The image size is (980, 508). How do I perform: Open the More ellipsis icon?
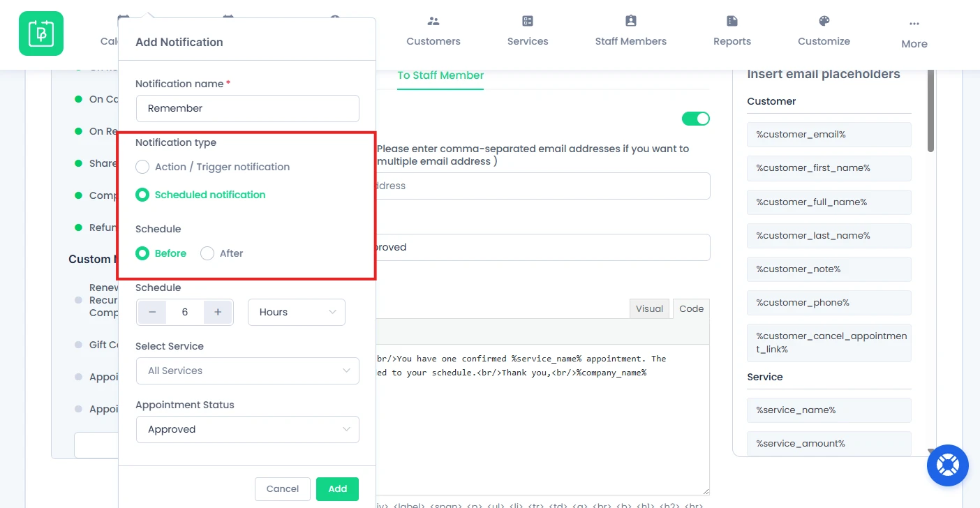click(914, 24)
